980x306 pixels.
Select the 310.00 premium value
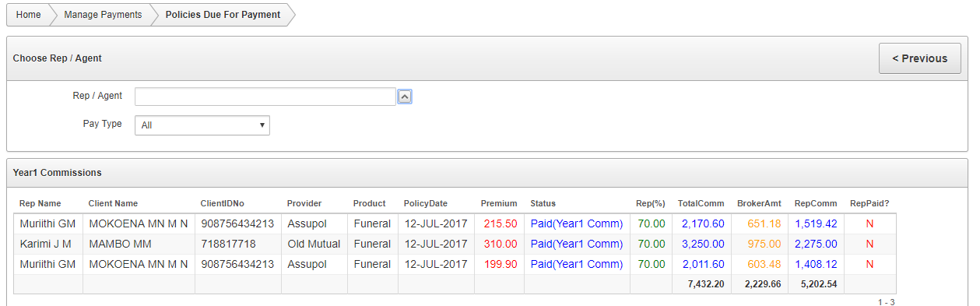coord(501,244)
